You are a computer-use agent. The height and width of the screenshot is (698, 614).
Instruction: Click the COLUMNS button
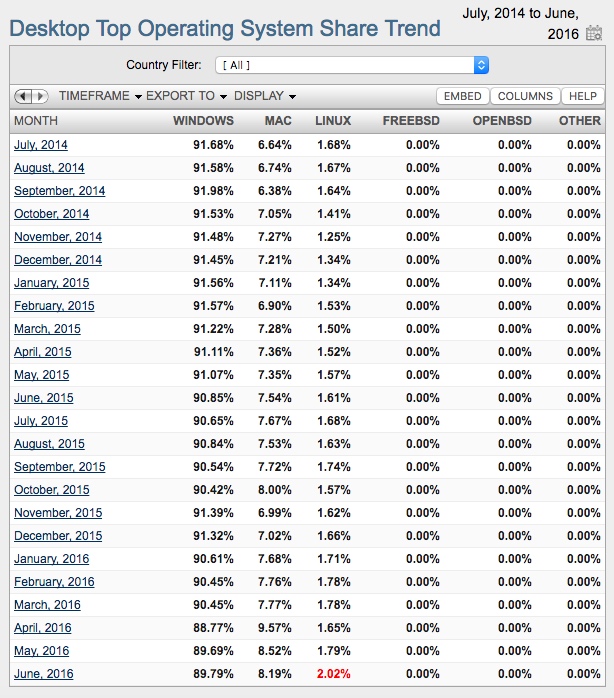[525, 96]
